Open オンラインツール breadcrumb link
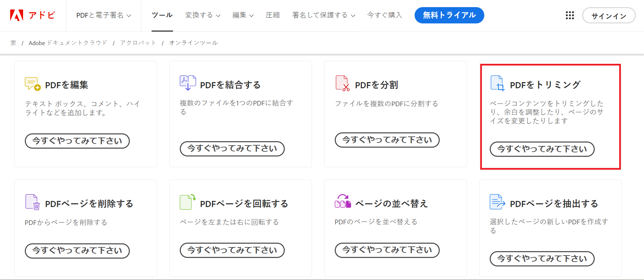 [193, 43]
